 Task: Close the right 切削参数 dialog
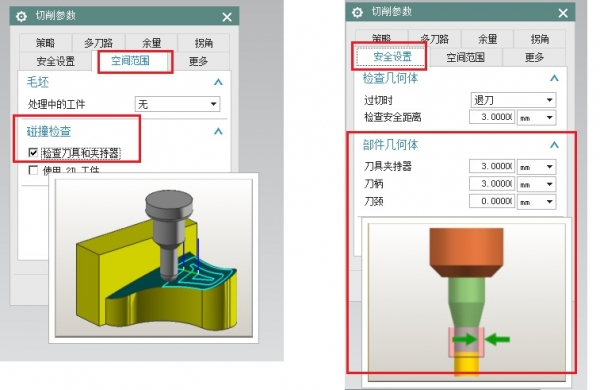(563, 13)
